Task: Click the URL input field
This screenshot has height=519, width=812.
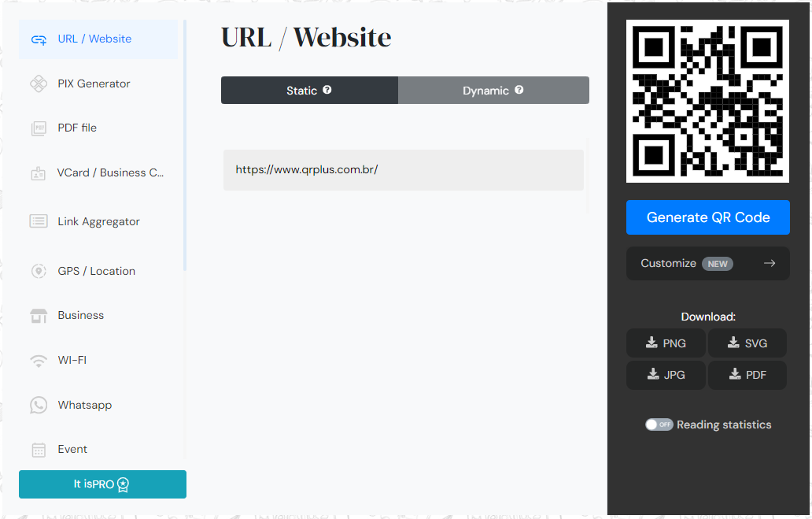Action: click(x=403, y=170)
